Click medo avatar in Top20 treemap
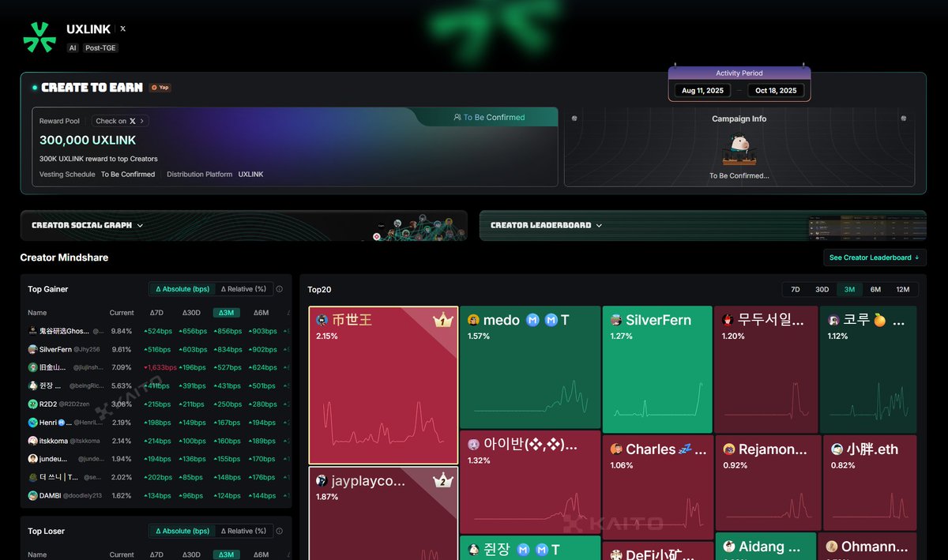 point(473,320)
